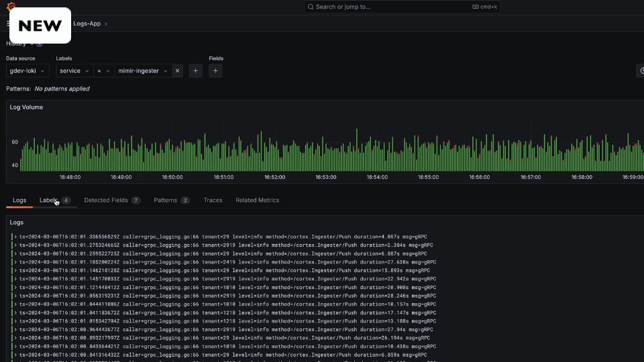
Task: Expand the second log line with tenant=2919
Action: pos(15,245)
